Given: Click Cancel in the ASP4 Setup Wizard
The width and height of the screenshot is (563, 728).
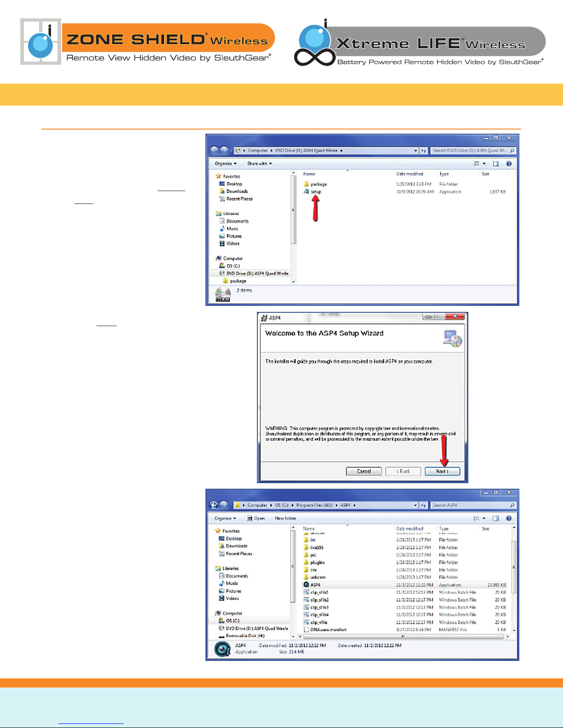Looking at the screenshot, I should [364, 471].
